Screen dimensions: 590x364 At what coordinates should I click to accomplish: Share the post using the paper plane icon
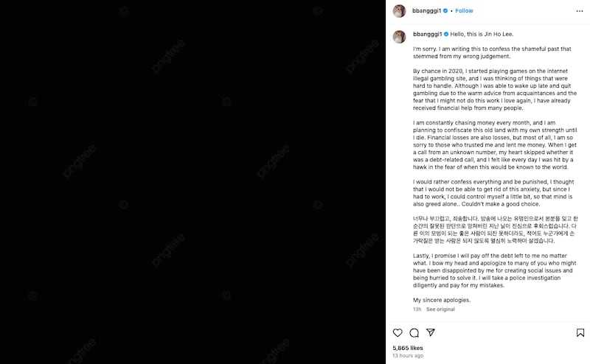click(x=431, y=332)
